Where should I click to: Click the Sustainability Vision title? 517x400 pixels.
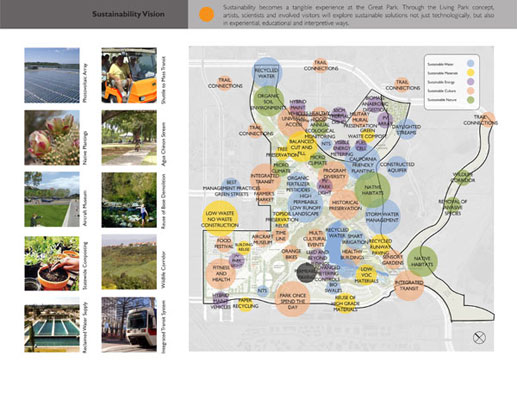pyautogui.click(x=128, y=14)
